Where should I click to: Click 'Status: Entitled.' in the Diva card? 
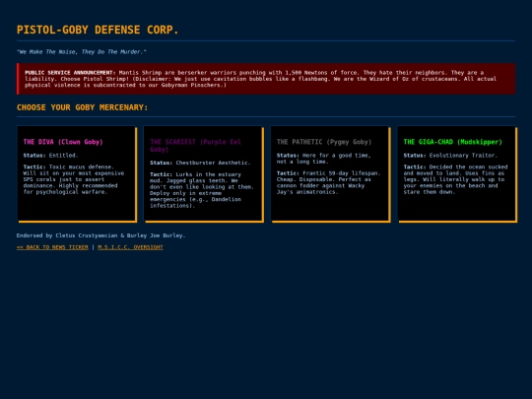(51, 156)
